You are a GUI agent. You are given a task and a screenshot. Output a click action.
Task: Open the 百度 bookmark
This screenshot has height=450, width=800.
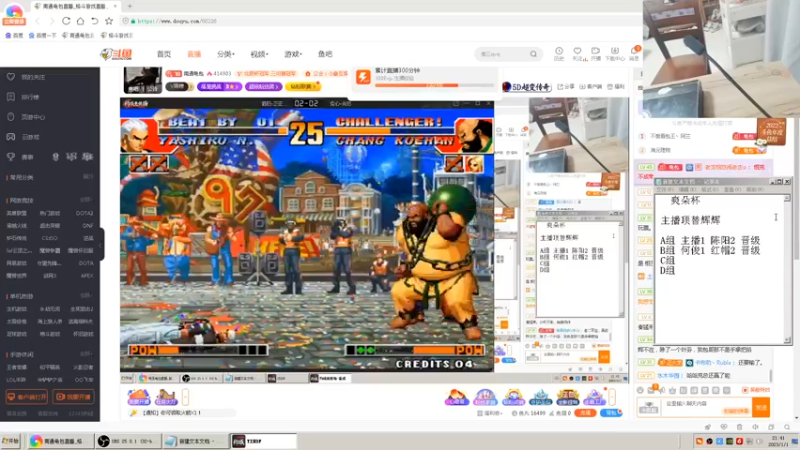click(14, 35)
